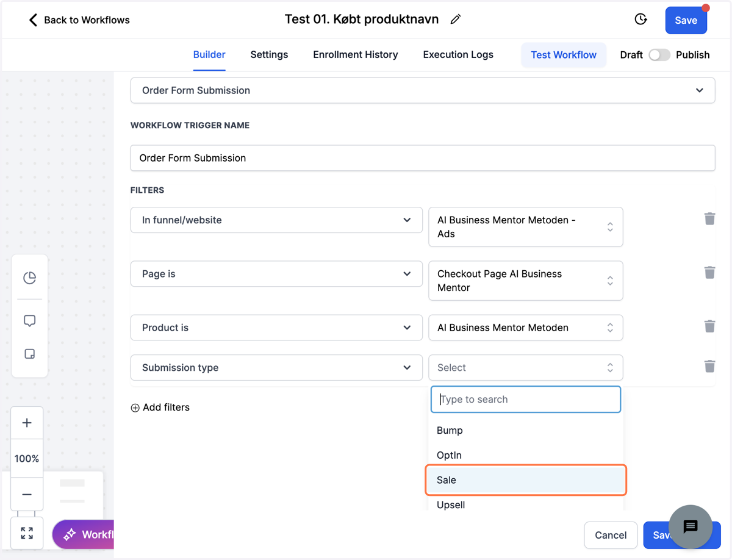Open the Product is filter dropdown
This screenshot has width=732, height=560.
coord(276,328)
